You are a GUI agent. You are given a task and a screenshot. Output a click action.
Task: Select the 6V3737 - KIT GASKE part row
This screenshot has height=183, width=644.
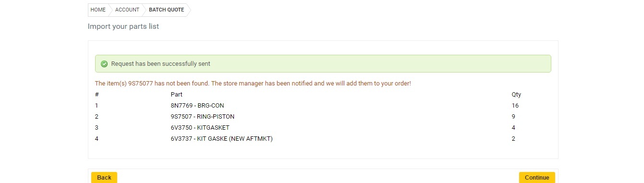[323, 139]
